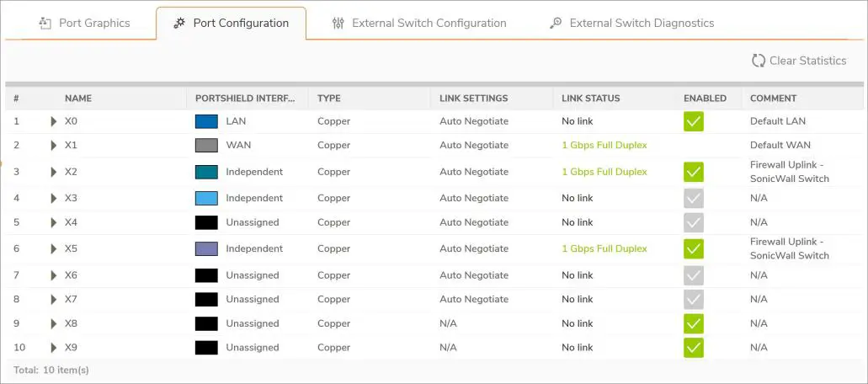The width and height of the screenshot is (868, 384).
Task: Open the External Switch Diagnostics tab
Action: point(642,23)
